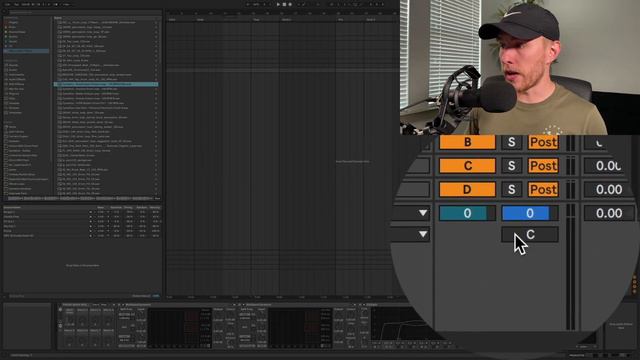Switch the Post button on row C
640x360 pixels.
(x=543, y=166)
